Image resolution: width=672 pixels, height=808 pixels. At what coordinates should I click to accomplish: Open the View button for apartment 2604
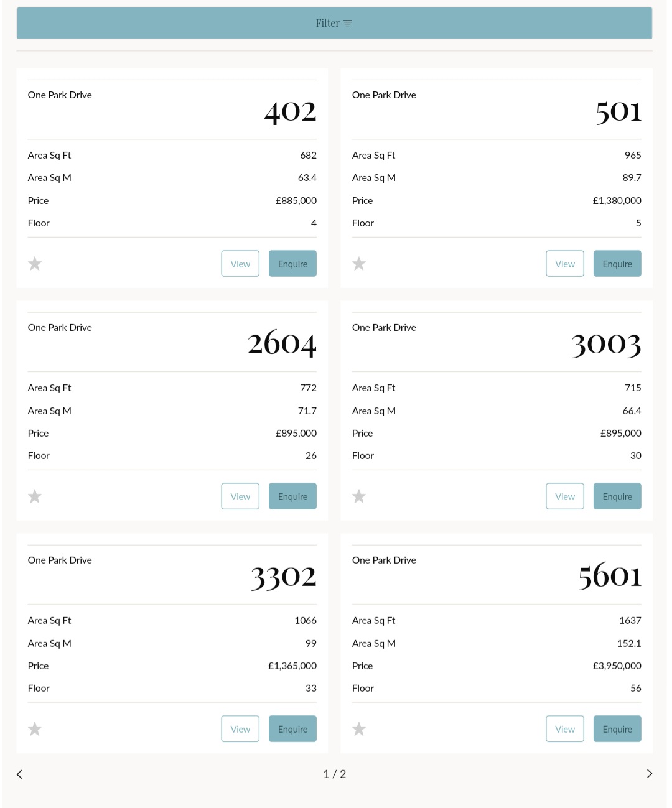[x=240, y=496]
